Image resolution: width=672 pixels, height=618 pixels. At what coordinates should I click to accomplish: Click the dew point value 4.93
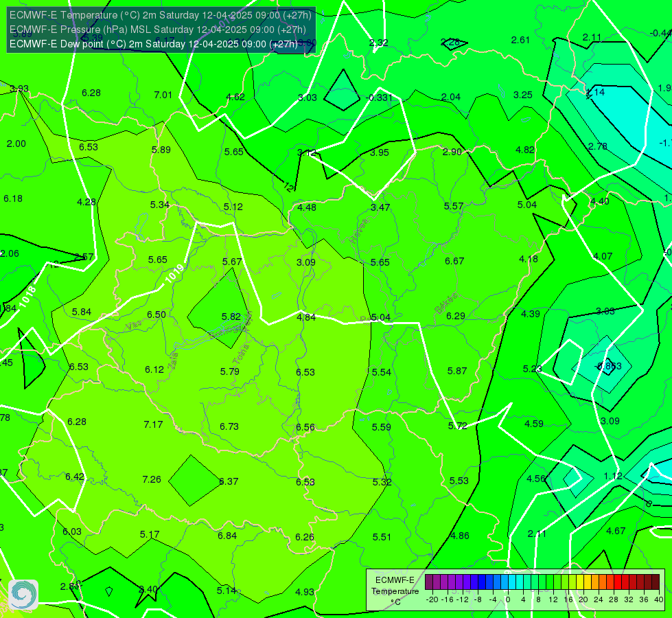[x=305, y=592]
